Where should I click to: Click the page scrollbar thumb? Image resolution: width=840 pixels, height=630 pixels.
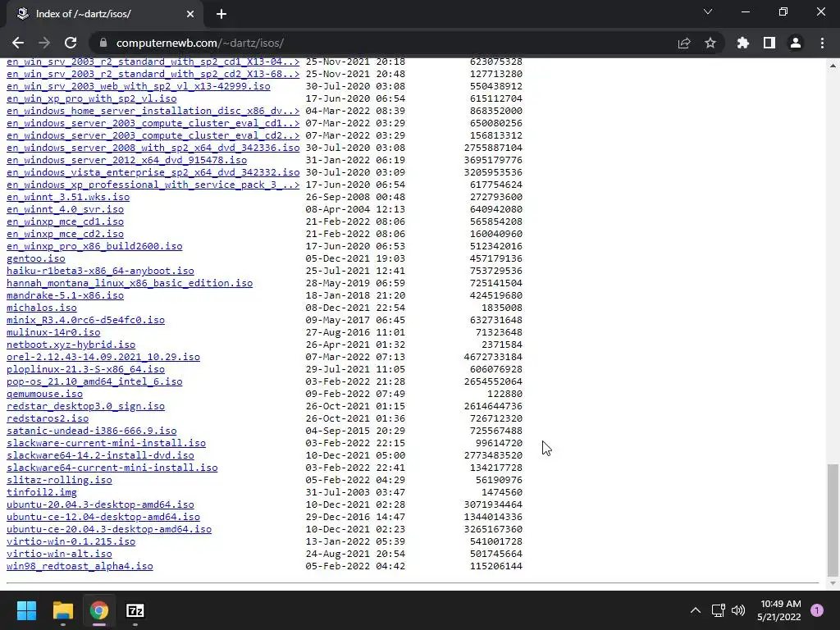pos(832,519)
